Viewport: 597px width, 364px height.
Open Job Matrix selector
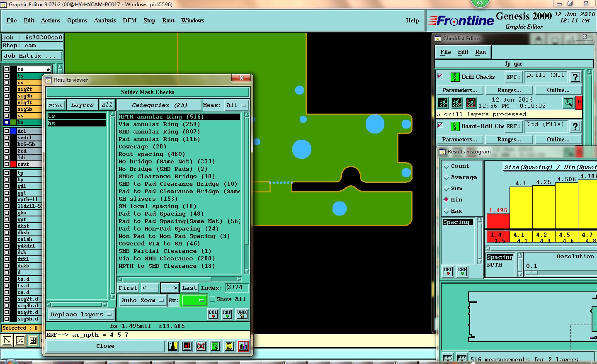[32, 56]
